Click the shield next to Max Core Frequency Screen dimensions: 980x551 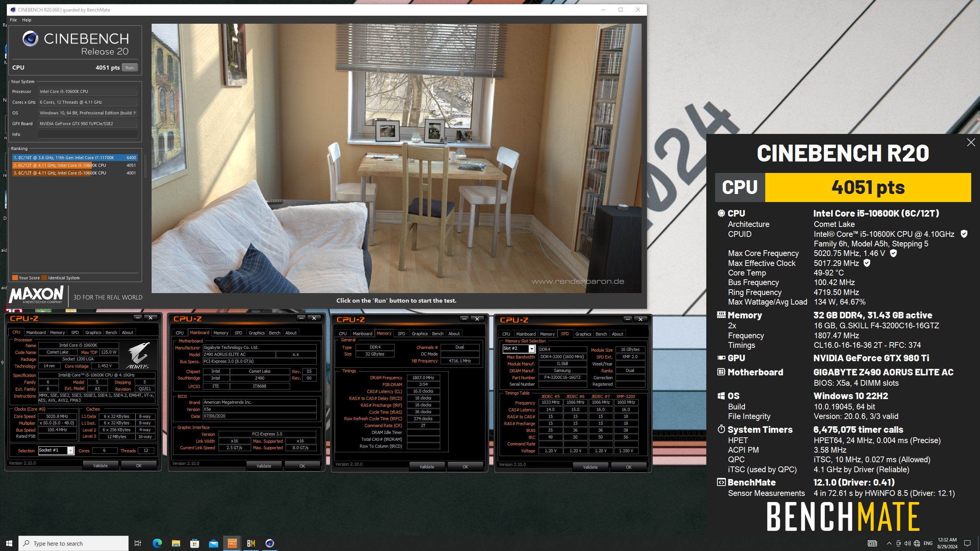pyautogui.click(x=893, y=253)
